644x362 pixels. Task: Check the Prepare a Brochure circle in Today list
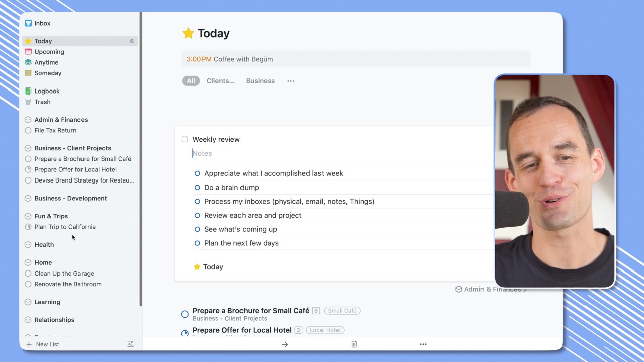pos(185,314)
